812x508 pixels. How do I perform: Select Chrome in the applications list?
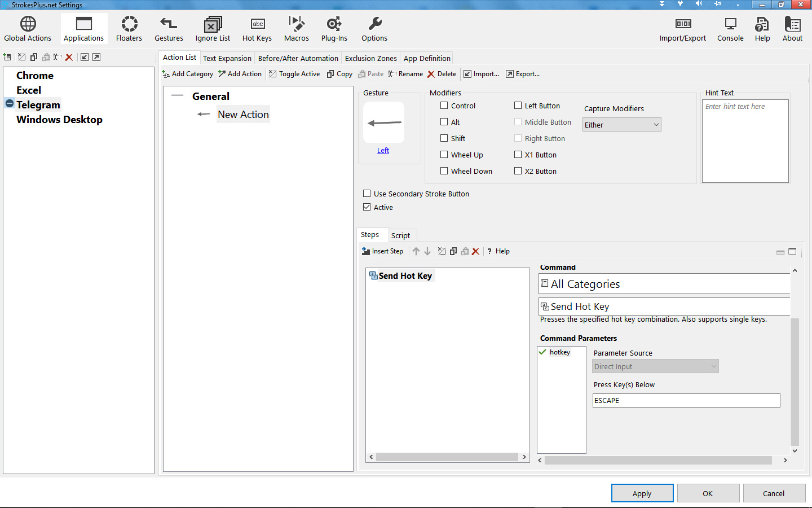point(35,75)
